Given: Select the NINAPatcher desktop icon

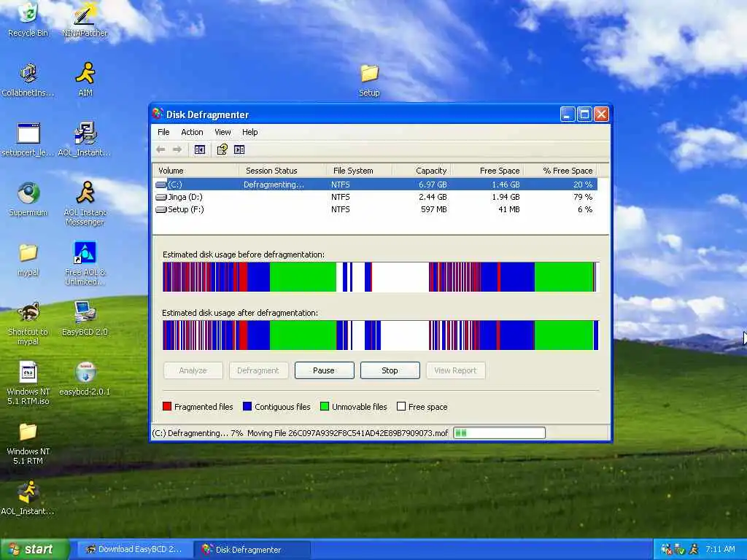Looking at the screenshot, I should tap(85, 19).
